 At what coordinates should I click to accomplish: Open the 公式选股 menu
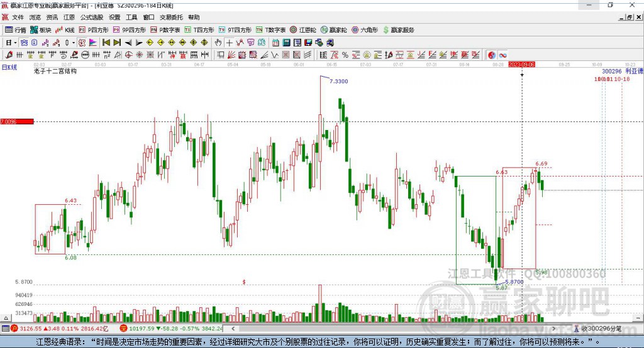92,17
